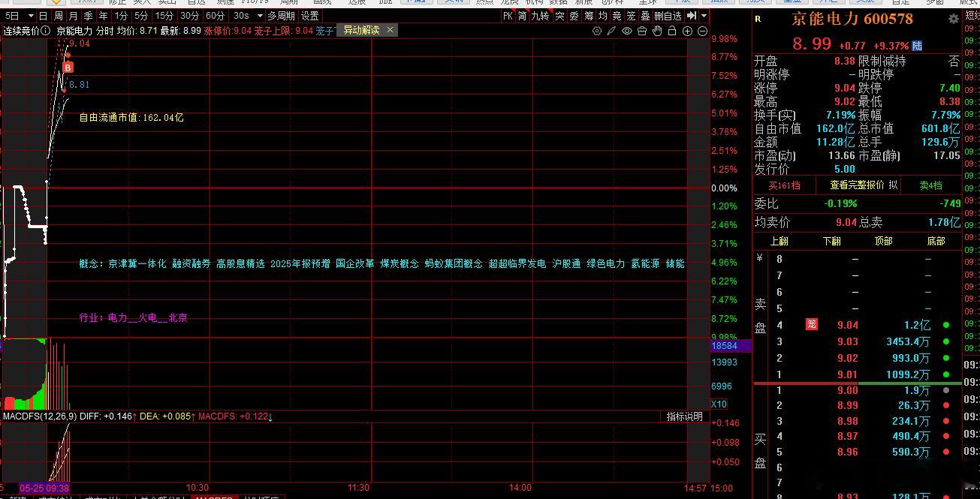Click the 超超临界发电 concept tag
The image size is (980, 499).
tap(517, 264)
